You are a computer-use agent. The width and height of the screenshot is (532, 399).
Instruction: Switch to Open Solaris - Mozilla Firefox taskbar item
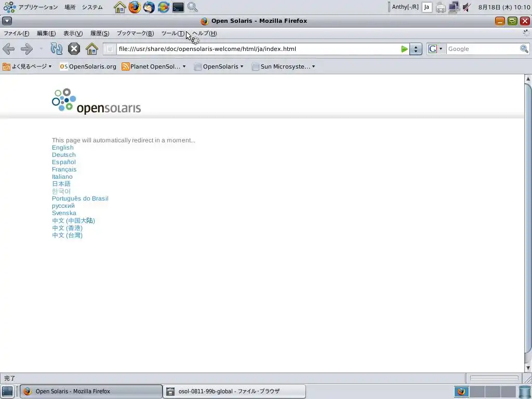point(91,391)
